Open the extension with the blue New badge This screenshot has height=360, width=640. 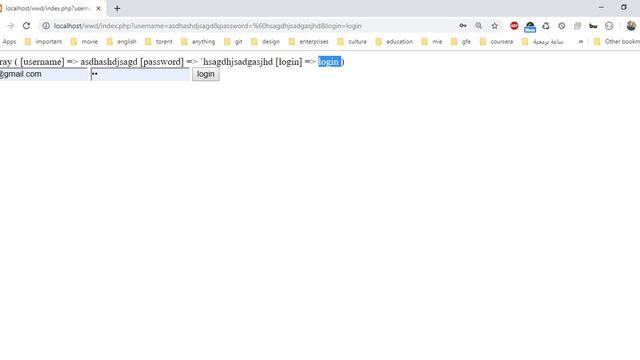pos(530,27)
